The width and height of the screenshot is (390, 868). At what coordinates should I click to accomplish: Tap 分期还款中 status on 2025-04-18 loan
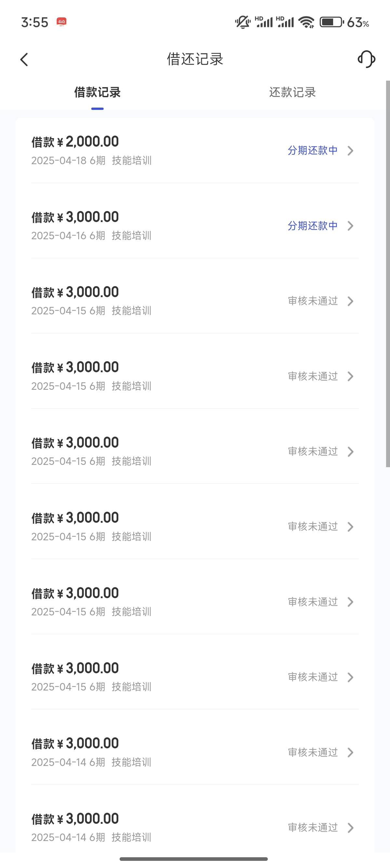point(313,150)
